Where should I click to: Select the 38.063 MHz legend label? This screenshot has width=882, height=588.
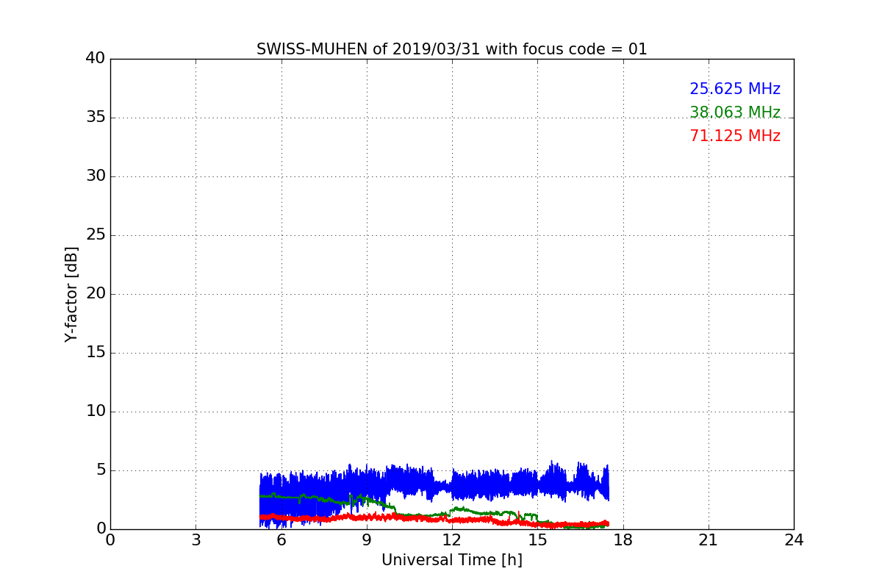(x=735, y=112)
